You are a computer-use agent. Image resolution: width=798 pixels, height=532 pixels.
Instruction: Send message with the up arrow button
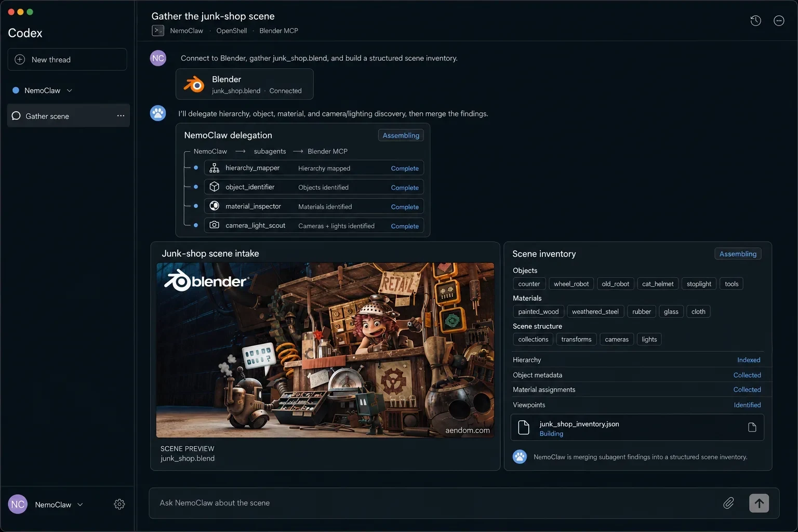pos(759,503)
